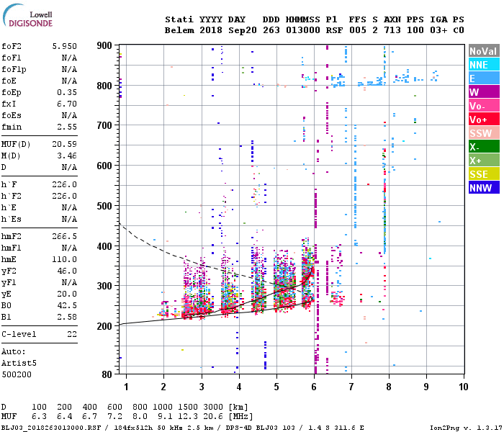Image resolution: width=504 pixels, height=432 pixels.
Task: Click the M(D) value 3.46
Action: 67,156
